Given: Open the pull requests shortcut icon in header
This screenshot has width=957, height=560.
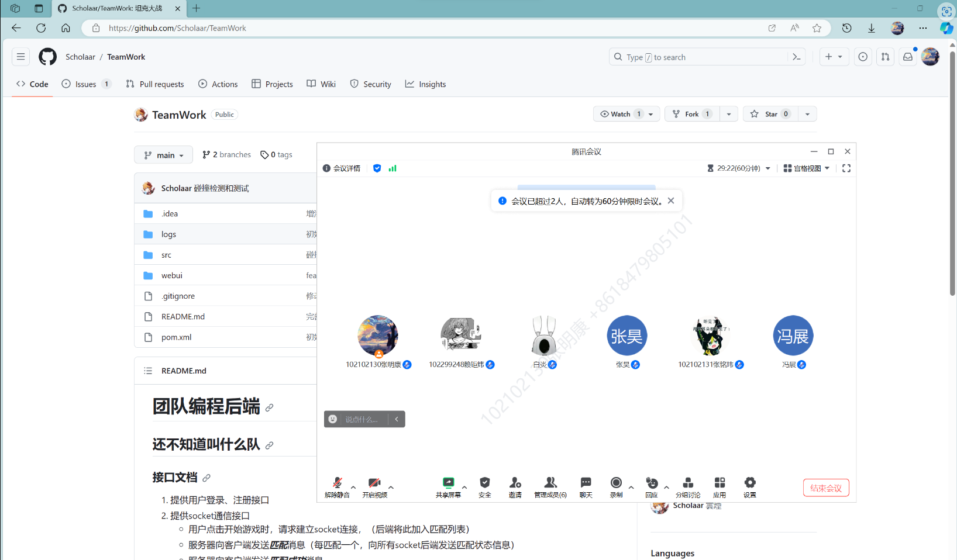Looking at the screenshot, I should pos(885,57).
